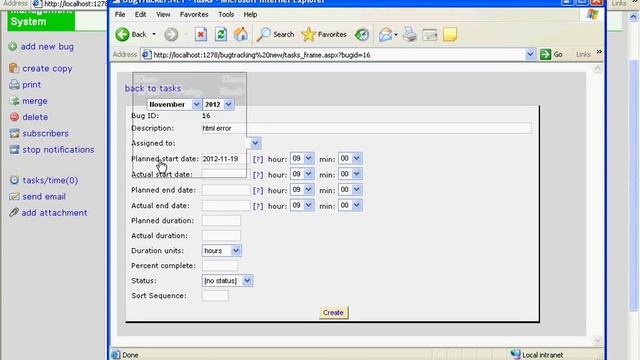The width and height of the screenshot is (640, 360).
Task: Click help [?] next to Actual end date
Action: point(258,206)
